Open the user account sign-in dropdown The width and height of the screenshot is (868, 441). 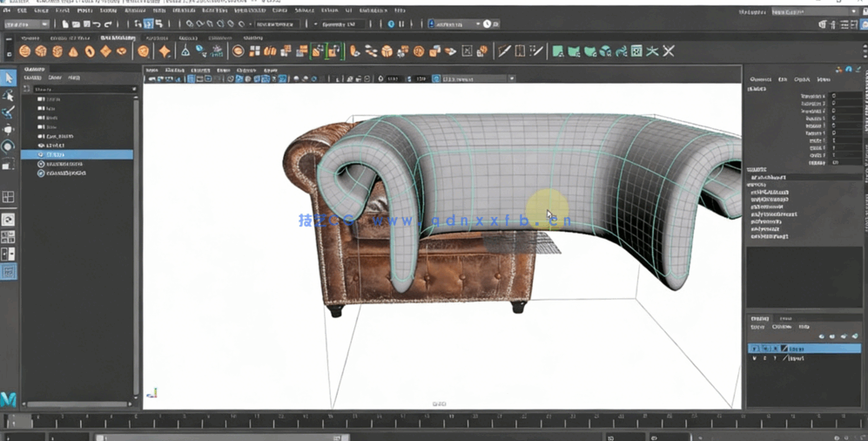[x=457, y=24]
